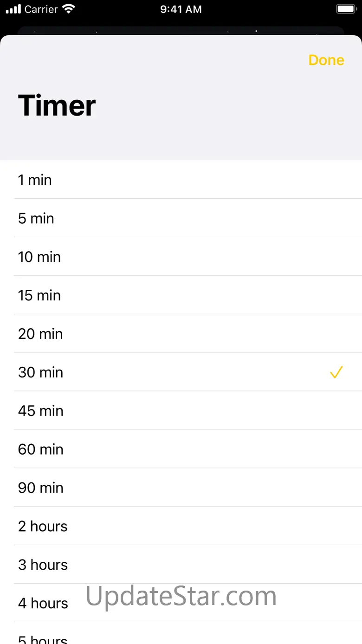Select the partially visible 5 hours row

tap(181, 634)
